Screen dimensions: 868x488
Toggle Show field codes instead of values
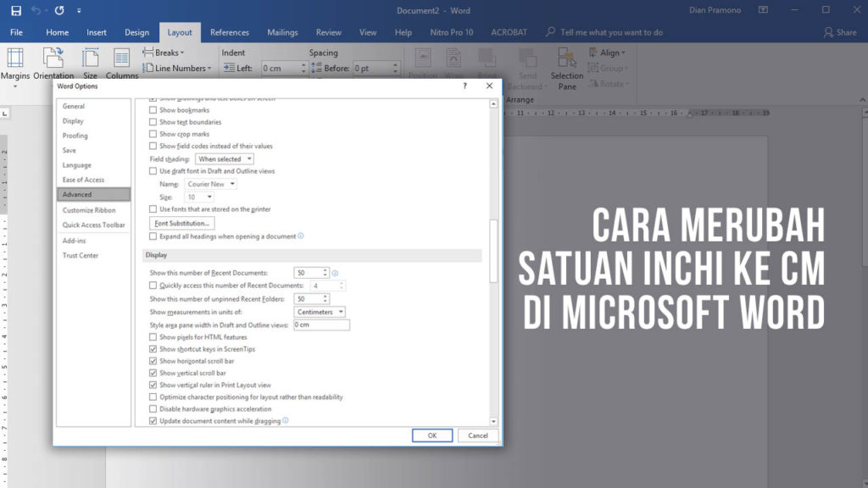[x=153, y=147]
